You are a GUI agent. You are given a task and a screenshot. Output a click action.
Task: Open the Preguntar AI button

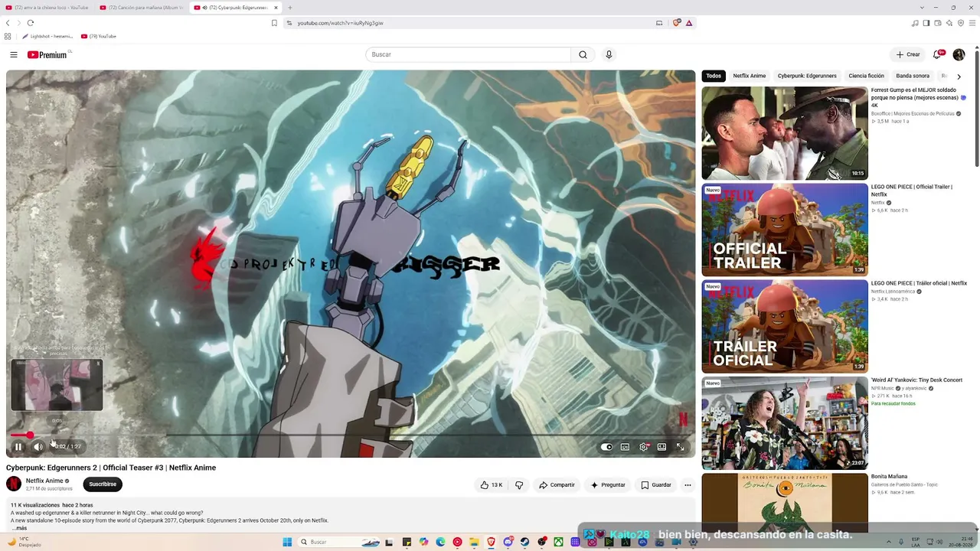pyautogui.click(x=608, y=484)
